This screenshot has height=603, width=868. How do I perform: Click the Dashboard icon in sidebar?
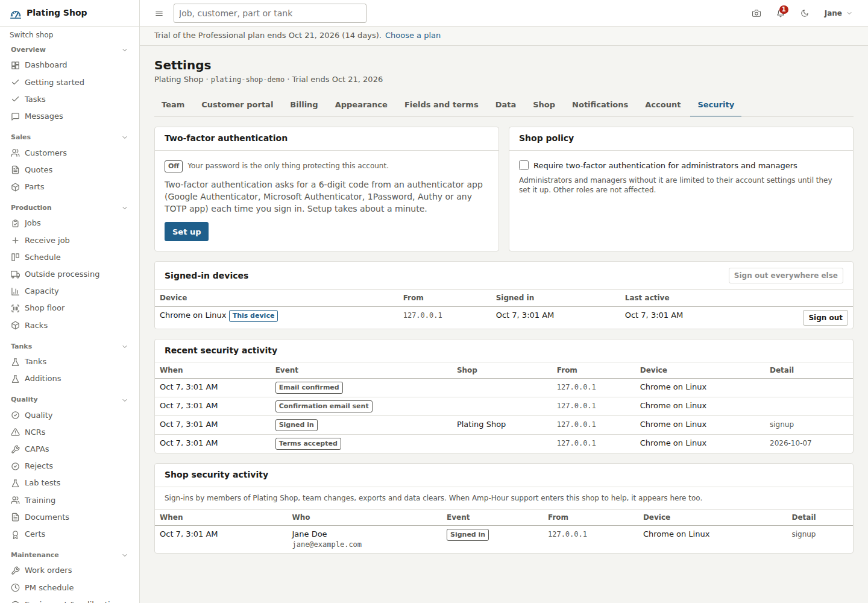click(x=16, y=65)
